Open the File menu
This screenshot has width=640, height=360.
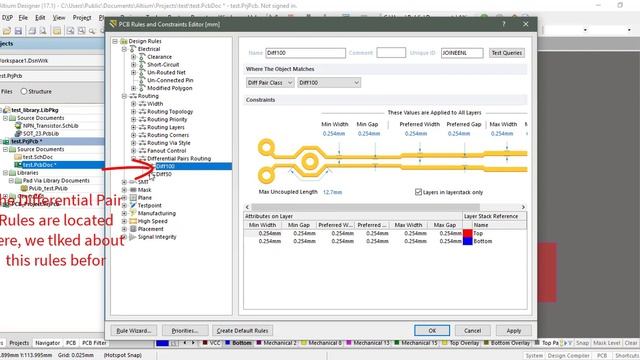tap(23, 18)
